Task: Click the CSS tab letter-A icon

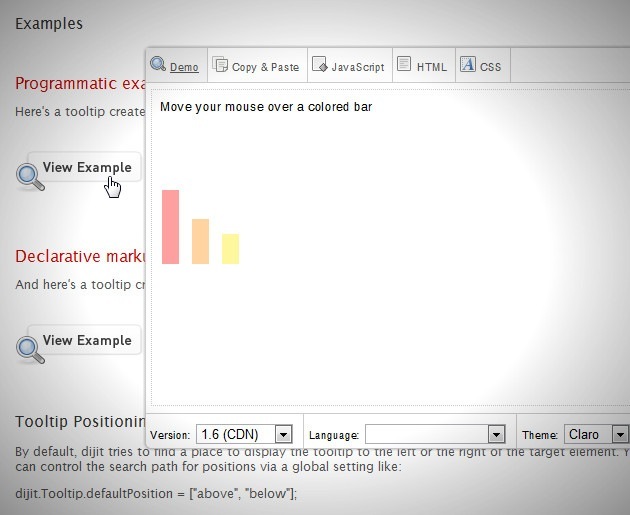Action: pos(468,63)
